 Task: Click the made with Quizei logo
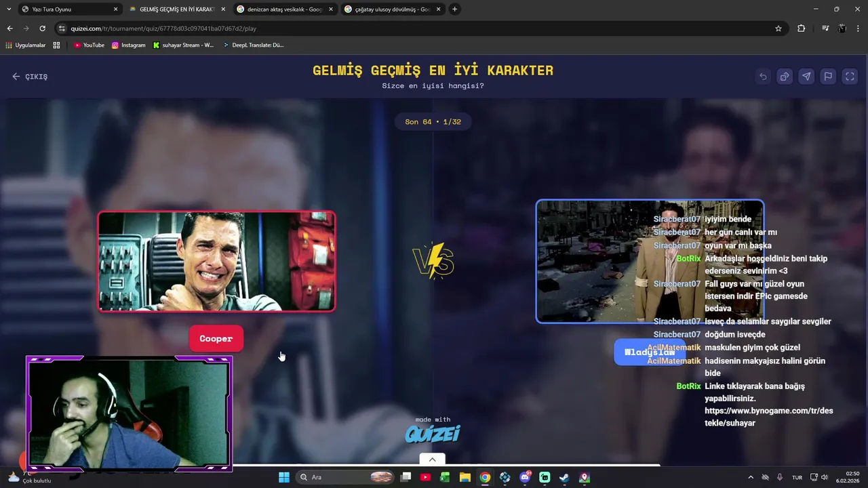coord(433,430)
